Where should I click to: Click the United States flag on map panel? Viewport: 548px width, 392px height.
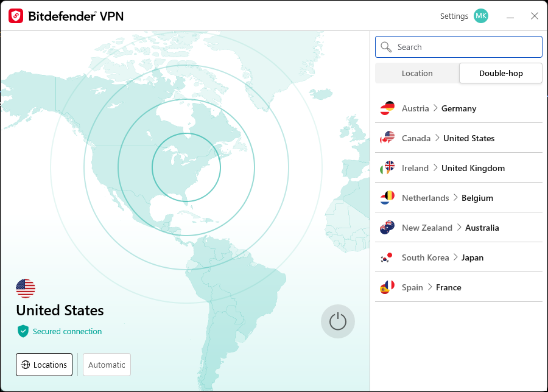26,288
